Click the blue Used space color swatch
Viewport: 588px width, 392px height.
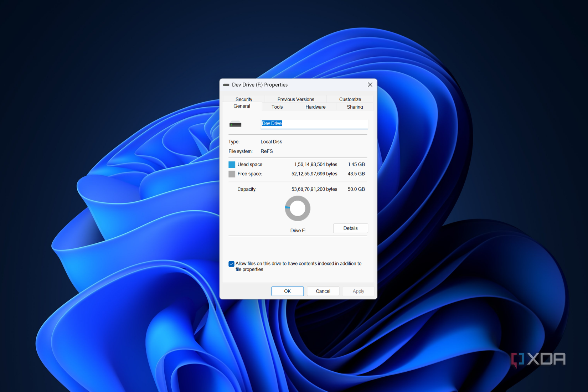[x=232, y=165]
